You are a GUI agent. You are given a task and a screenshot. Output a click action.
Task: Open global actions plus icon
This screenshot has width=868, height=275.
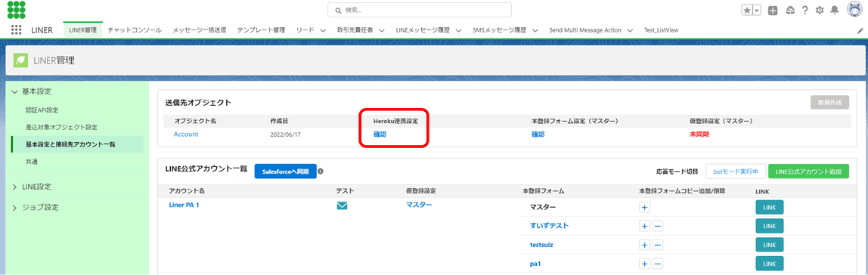[x=773, y=10]
